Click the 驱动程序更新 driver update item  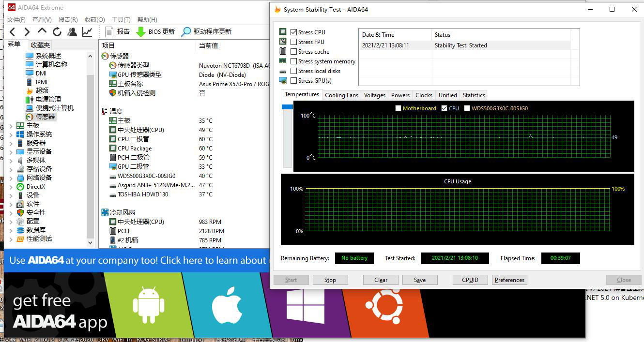click(206, 31)
